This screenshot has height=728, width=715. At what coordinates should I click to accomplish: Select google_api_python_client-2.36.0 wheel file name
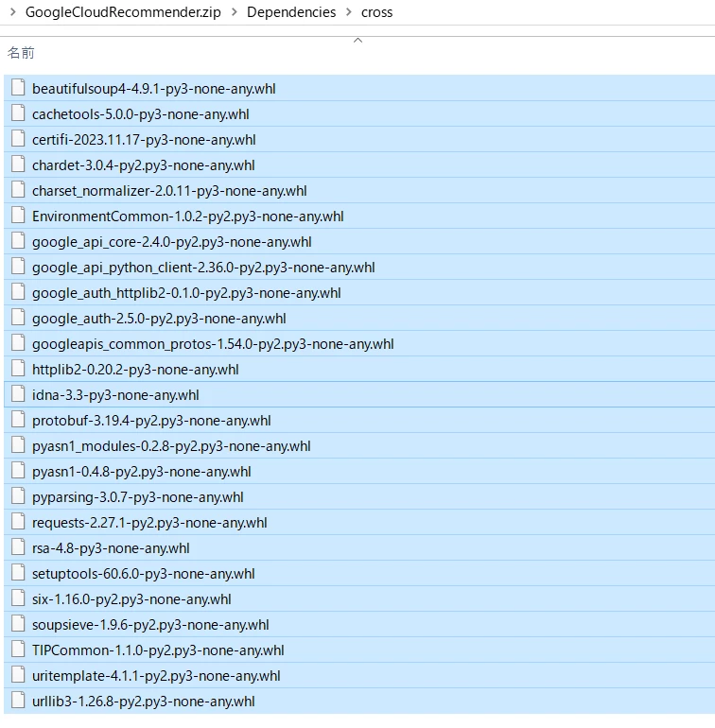(203, 268)
